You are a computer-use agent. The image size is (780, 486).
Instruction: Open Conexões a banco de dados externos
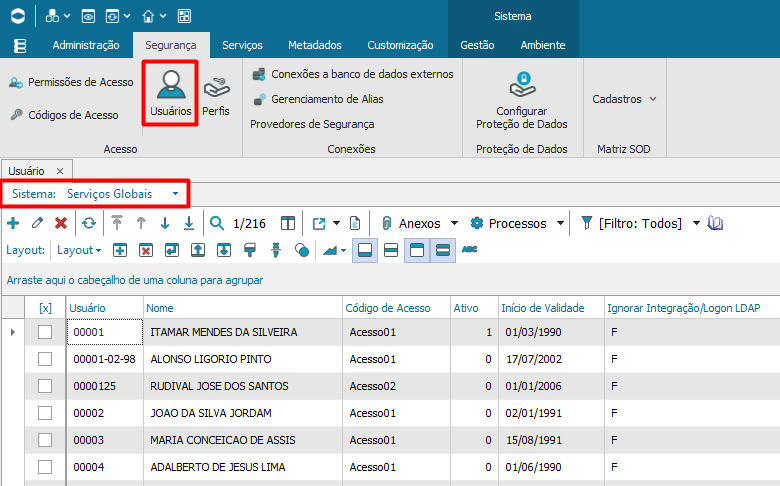coord(353,74)
